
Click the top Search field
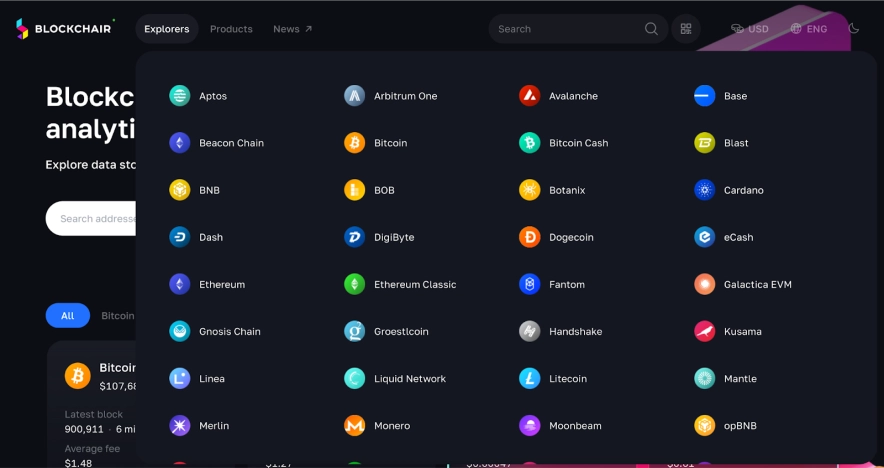pos(565,29)
